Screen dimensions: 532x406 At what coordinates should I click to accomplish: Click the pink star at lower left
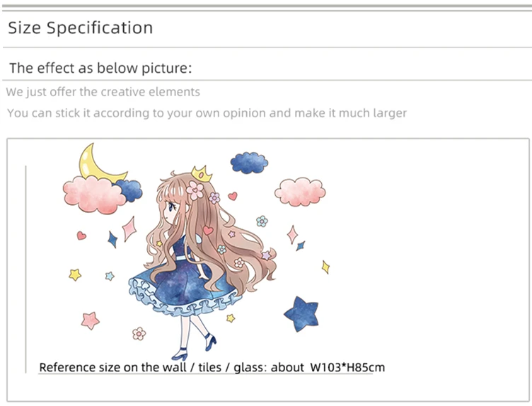(x=91, y=320)
